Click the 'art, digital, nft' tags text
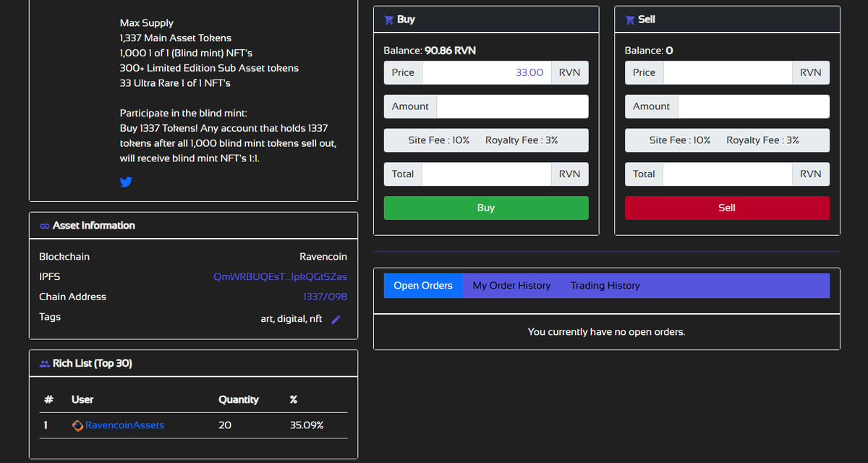 tap(292, 318)
